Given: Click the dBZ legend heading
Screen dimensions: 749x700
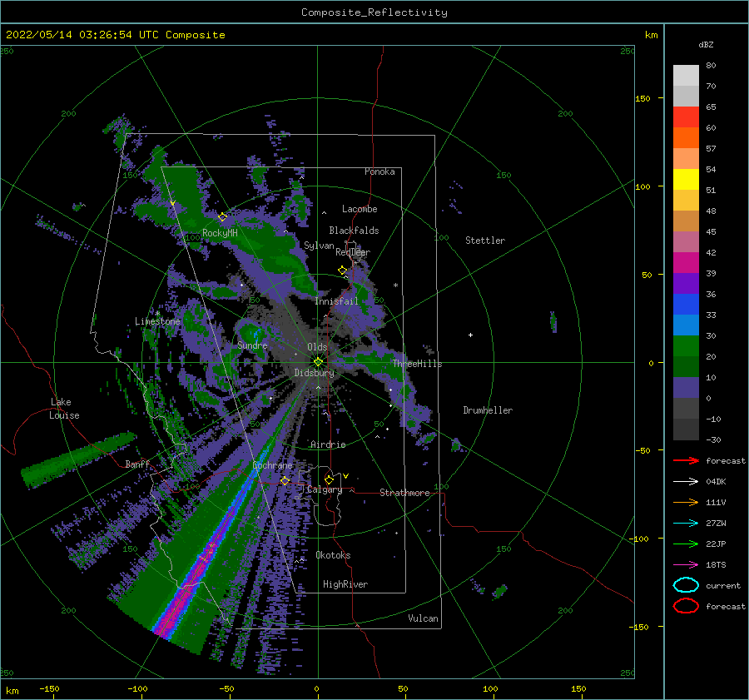Looking at the screenshot, I should click(706, 45).
